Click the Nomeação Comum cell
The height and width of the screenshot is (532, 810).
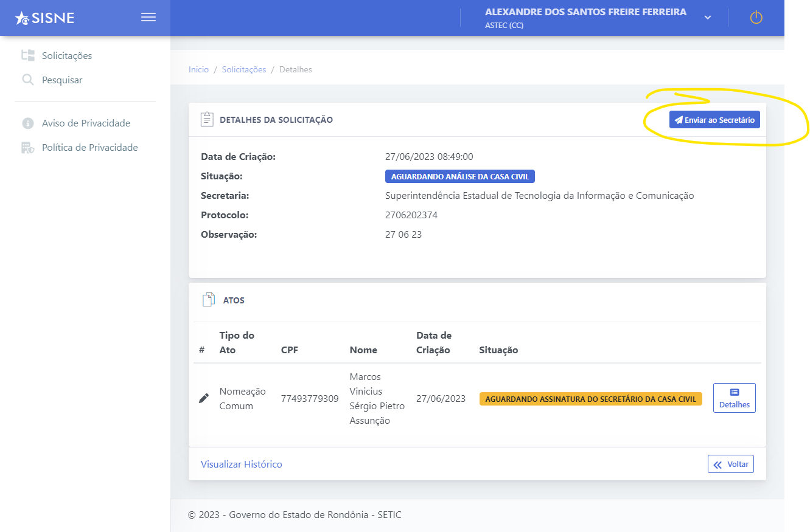[243, 398]
